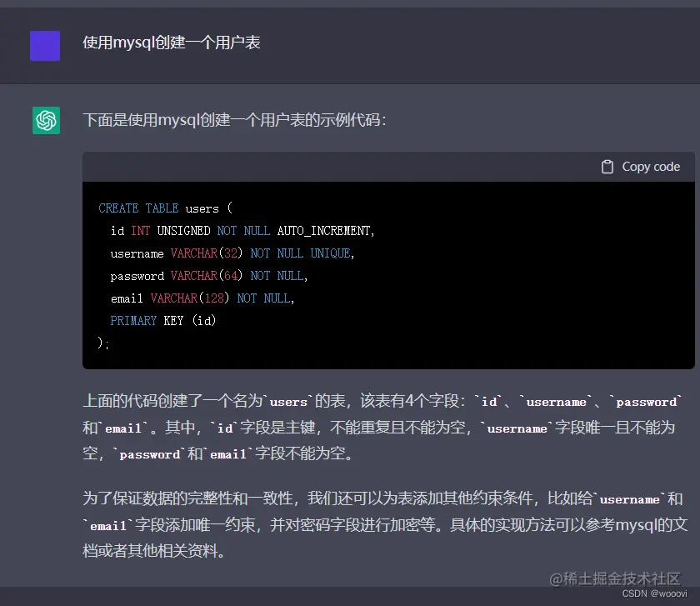Screen dimensions: 700x606
Task: Click the purple user avatar square
Action: (44, 46)
